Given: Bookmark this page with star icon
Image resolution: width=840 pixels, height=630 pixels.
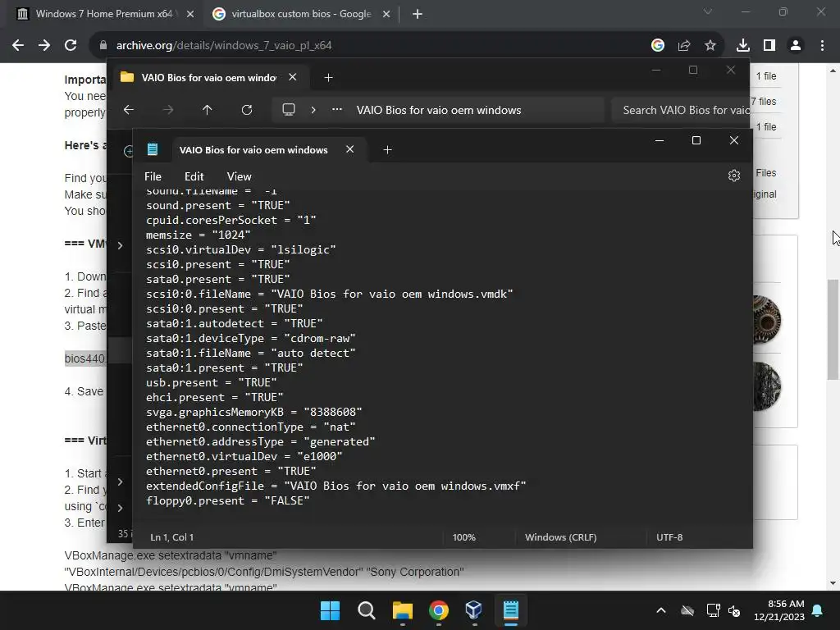Looking at the screenshot, I should pyautogui.click(x=710, y=46).
